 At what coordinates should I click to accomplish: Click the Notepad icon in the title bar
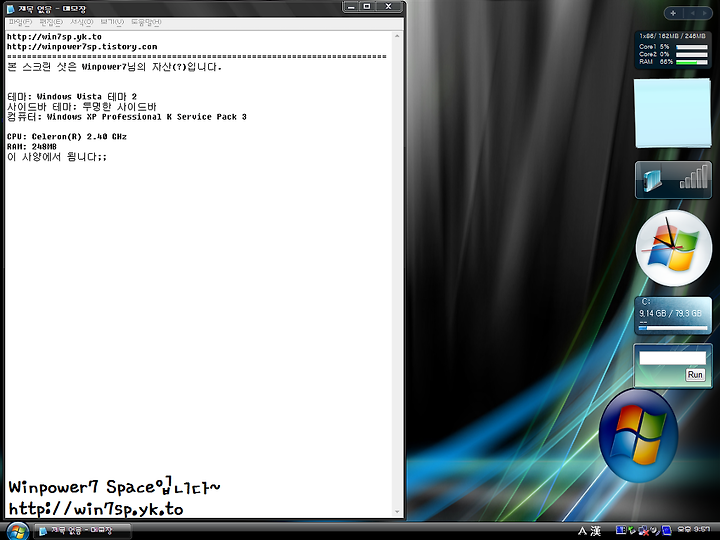pos(11,9)
